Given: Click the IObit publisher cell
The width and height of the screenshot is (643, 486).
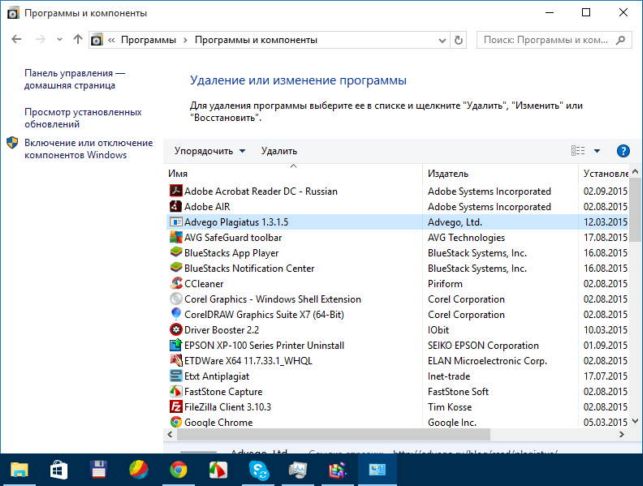Looking at the screenshot, I should tap(438, 330).
